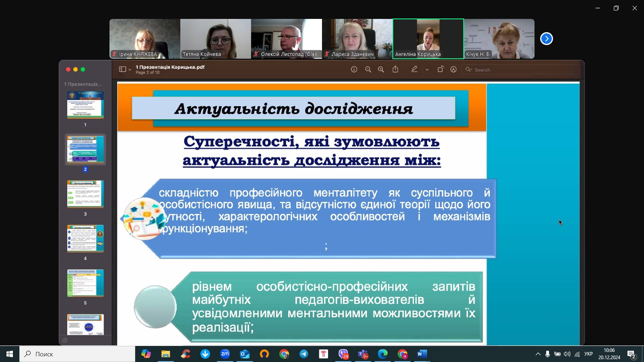Image resolution: width=644 pixels, height=362 pixels.
Task: Select Ірина КНЯЖЕВА video tile
Action: [145, 39]
